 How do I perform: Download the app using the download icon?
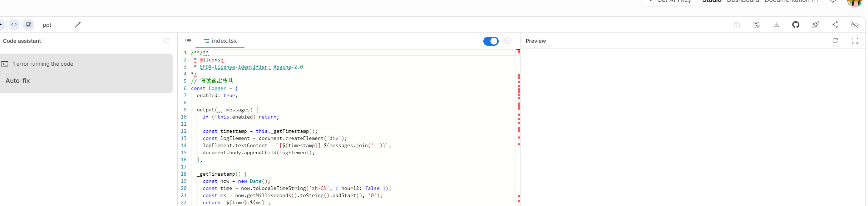(776, 25)
